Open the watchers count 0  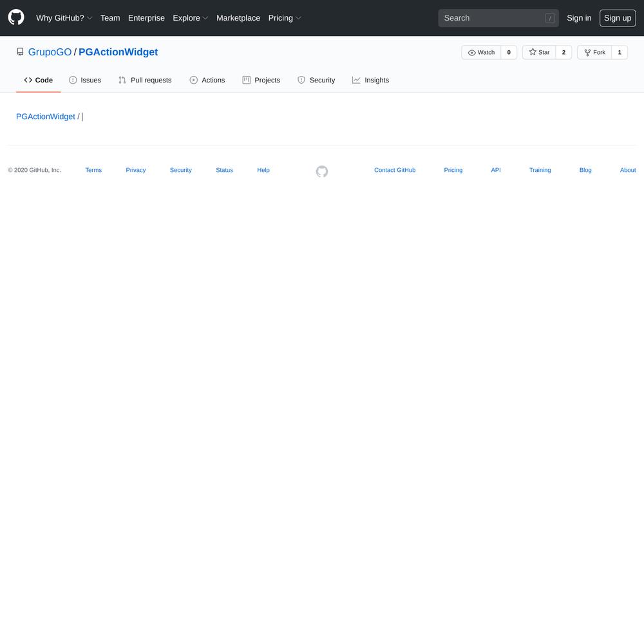point(509,52)
